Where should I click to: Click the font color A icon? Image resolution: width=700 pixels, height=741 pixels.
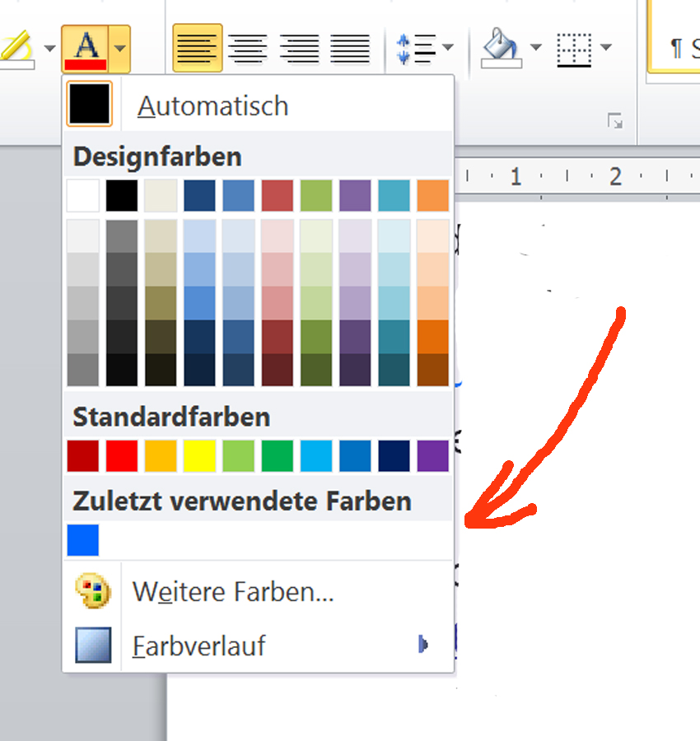click(85, 48)
